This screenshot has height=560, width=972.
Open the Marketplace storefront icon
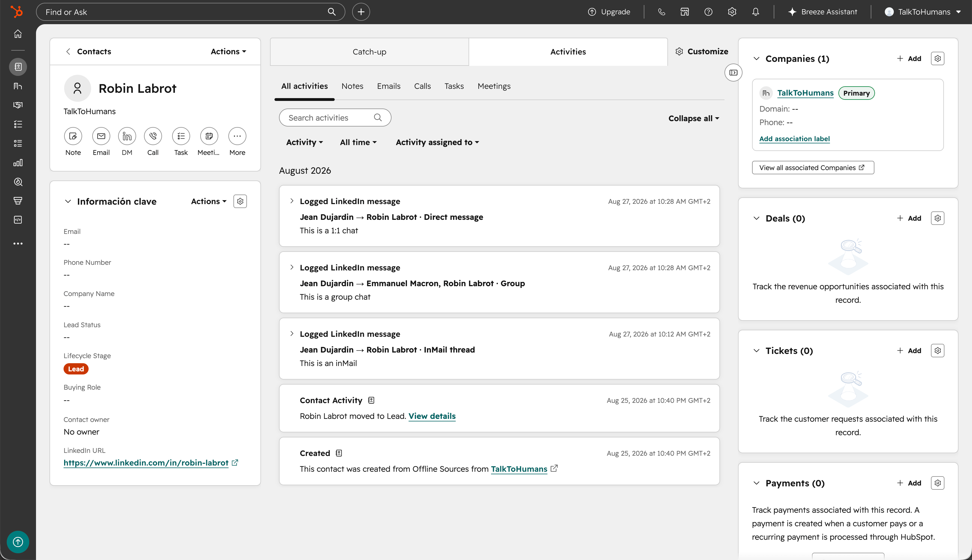(x=685, y=12)
